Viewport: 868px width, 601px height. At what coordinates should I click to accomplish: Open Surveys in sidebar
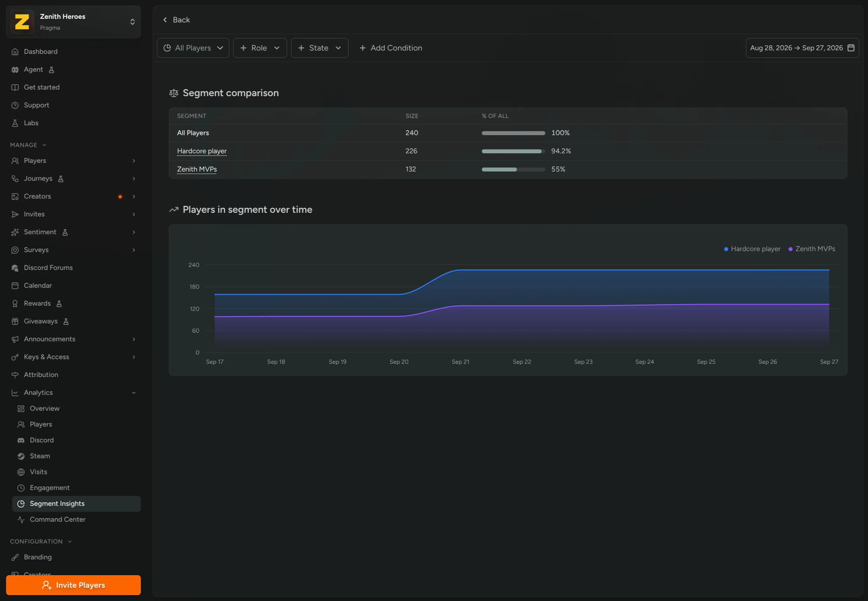(73, 250)
